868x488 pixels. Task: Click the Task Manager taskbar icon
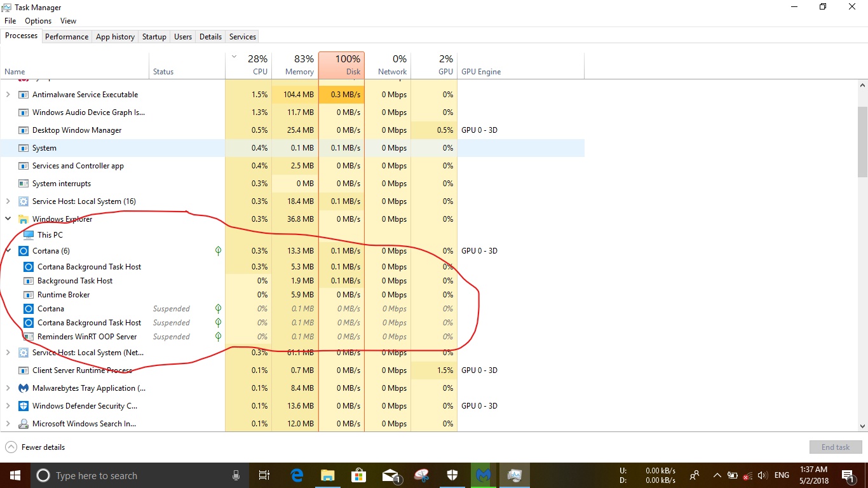(514, 475)
